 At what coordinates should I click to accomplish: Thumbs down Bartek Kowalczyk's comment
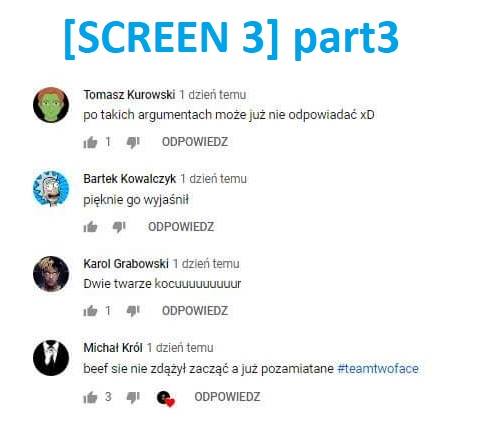[119, 227]
